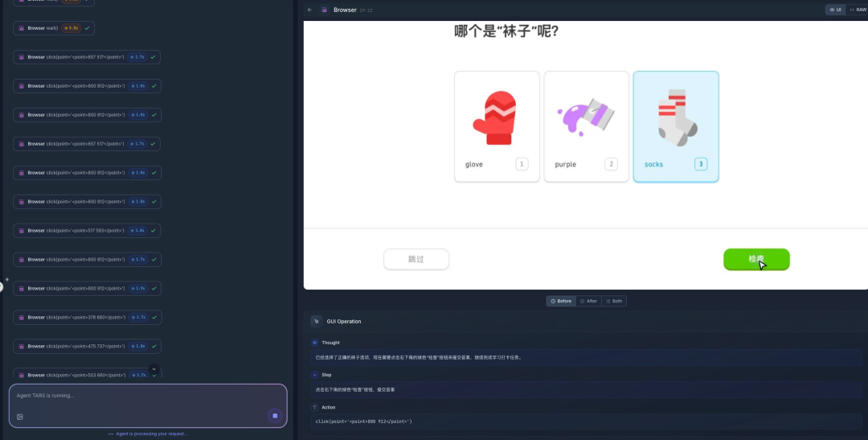
Task: Click the 1.8s badge on the 475 737 step
Action: coord(138,346)
